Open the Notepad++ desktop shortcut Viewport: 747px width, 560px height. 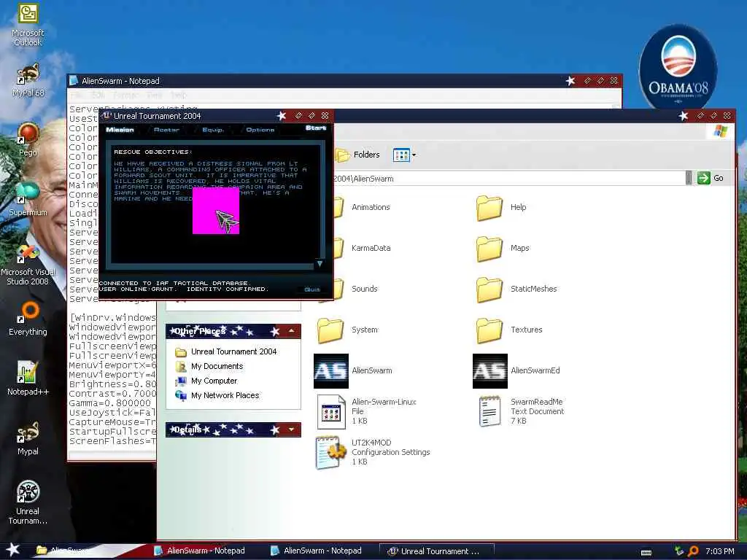coord(28,378)
